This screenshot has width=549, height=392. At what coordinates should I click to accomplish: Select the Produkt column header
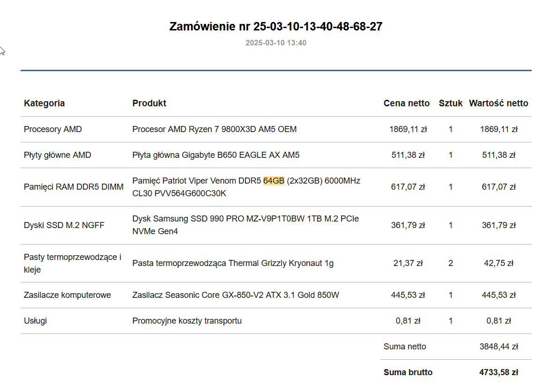[x=149, y=103]
